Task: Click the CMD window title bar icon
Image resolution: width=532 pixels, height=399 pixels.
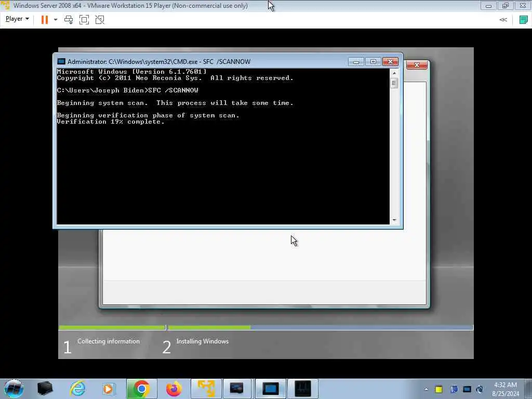Action: (61, 61)
